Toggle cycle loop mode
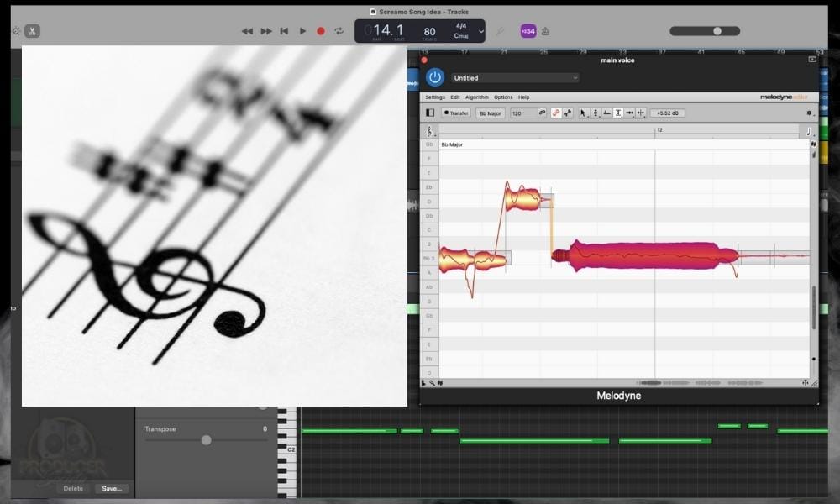Image resolution: width=840 pixels, height=504 pixels. pos(339,31)
